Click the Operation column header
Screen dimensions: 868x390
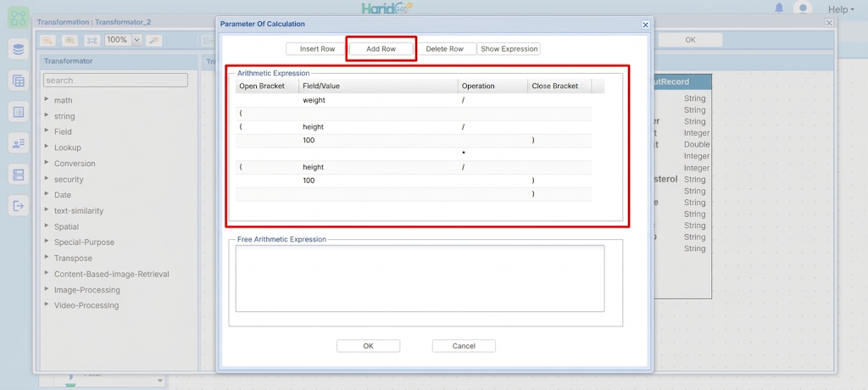pos(492,86)
